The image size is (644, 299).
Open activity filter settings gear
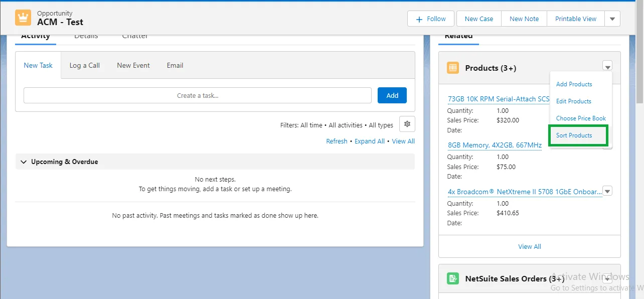click(x=407, y=124)
